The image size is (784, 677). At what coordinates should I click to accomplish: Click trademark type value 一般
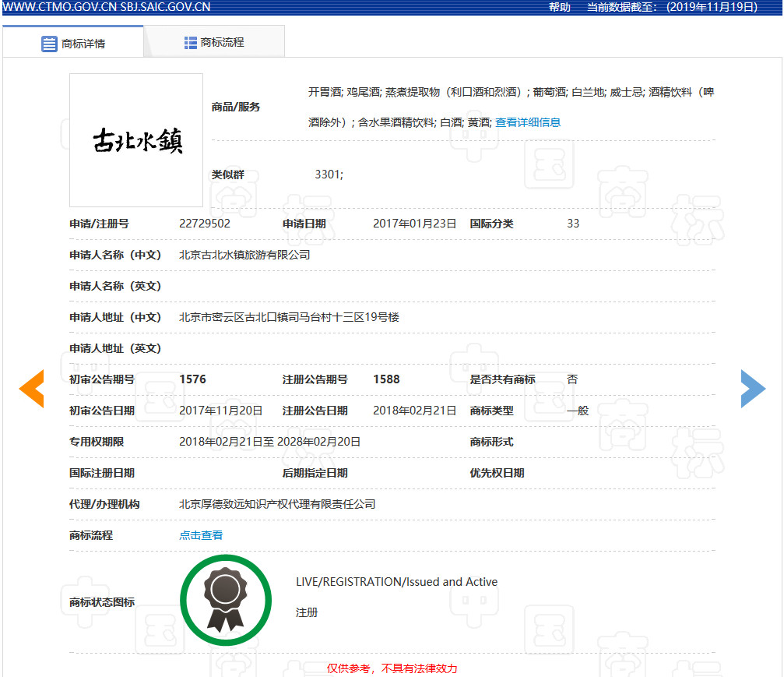578,411
